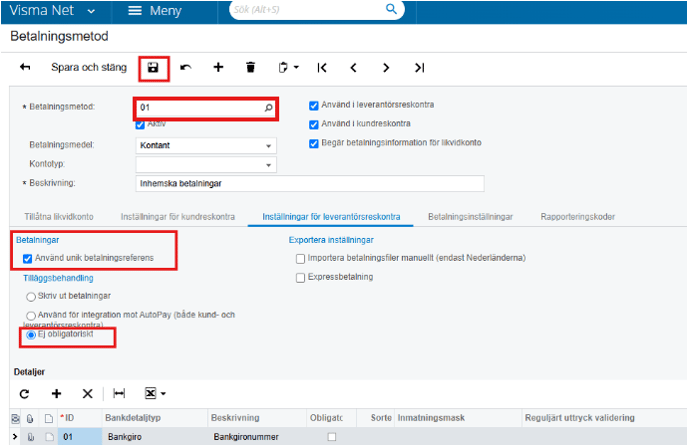Click the search magnifier in top bar
Viewport: 688px width, 445px height.
coord(391,9)
